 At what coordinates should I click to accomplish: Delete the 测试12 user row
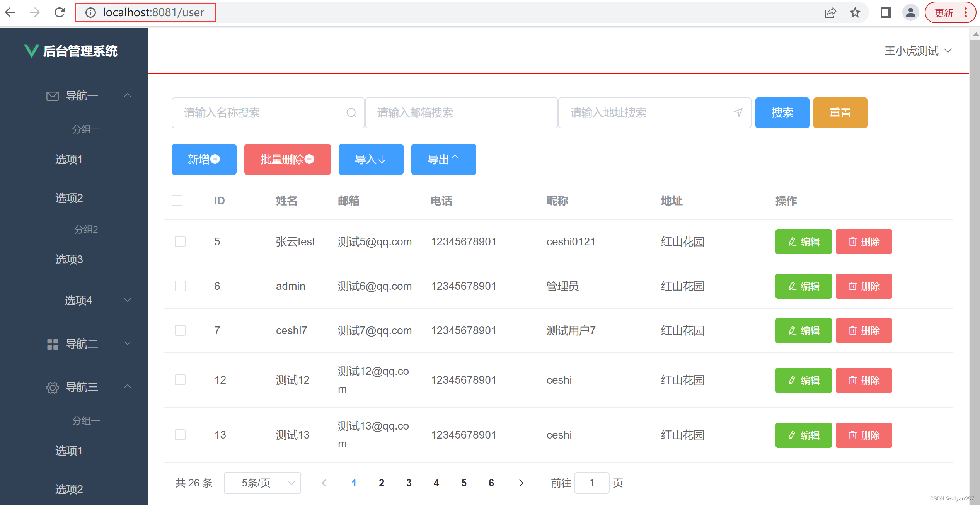click(864, 380)
